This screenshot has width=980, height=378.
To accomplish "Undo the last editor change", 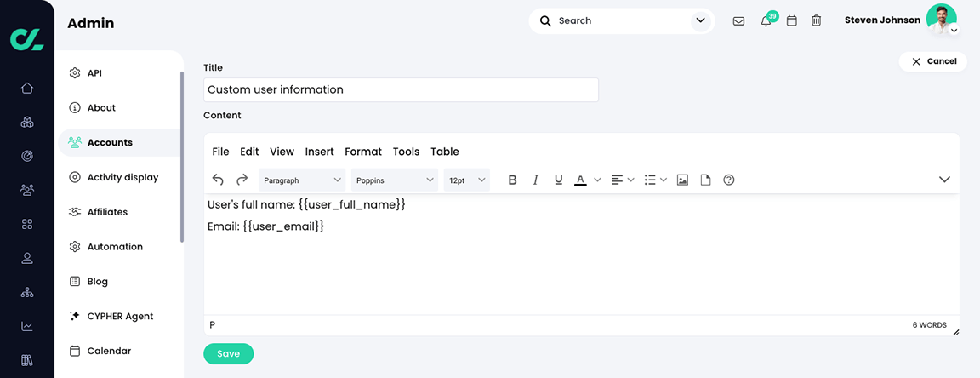I will click(218, 180).
